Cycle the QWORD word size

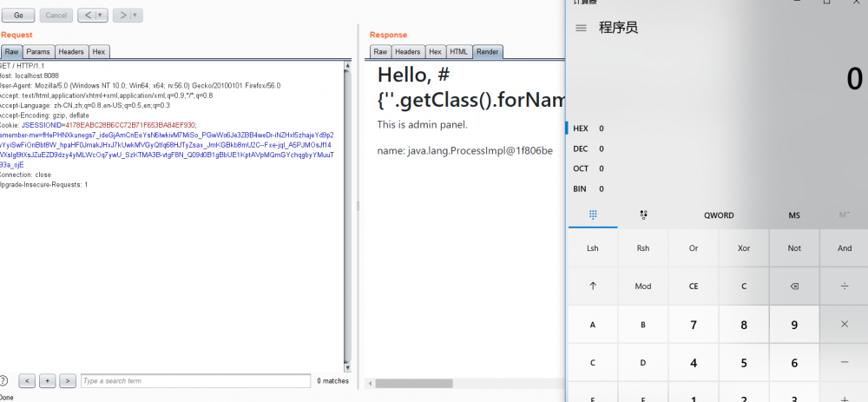click(719, 215)
